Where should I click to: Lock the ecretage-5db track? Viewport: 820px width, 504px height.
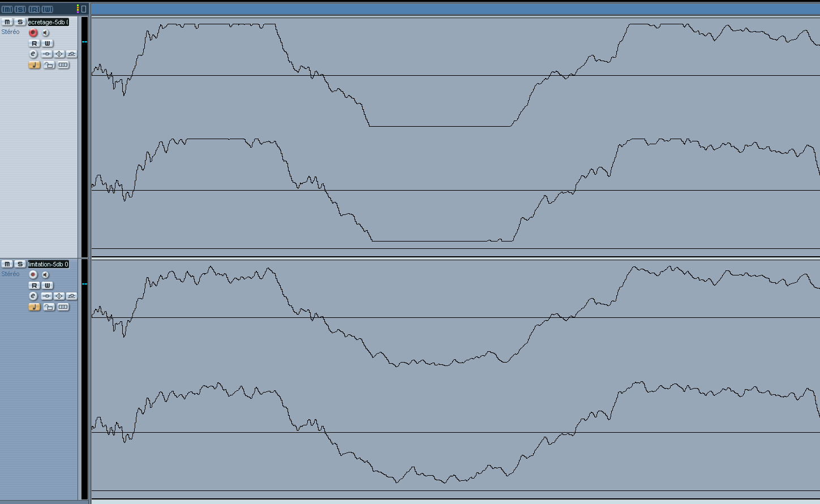(x=49, y=65)
